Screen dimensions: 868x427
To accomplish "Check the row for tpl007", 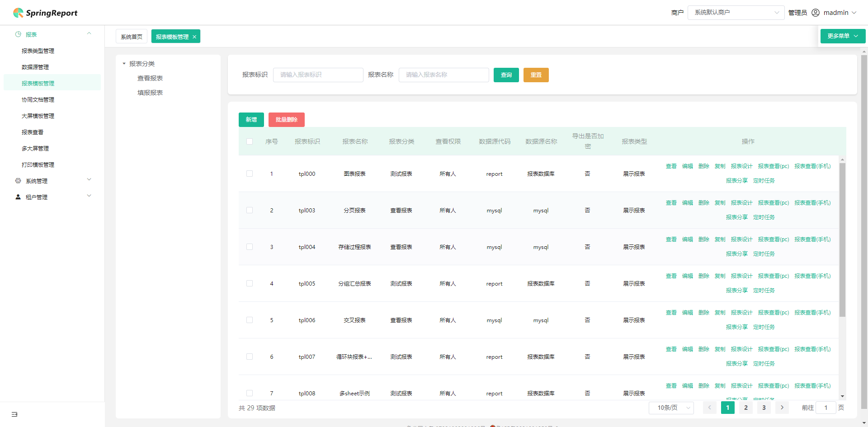I will [x=250, y=357].
